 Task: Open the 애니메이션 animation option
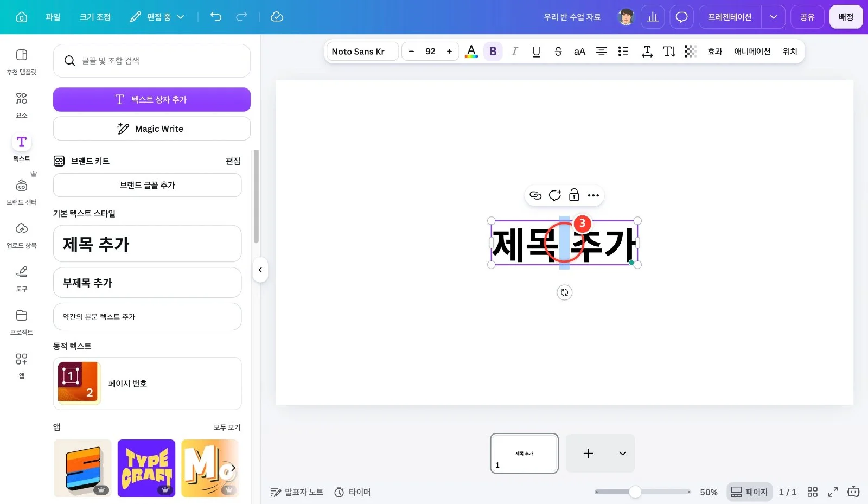tap(752, 52)
